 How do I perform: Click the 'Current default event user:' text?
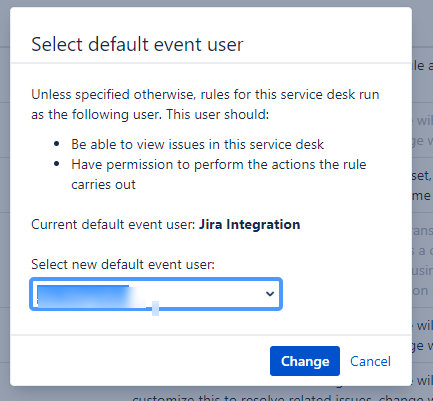point(113,224)
